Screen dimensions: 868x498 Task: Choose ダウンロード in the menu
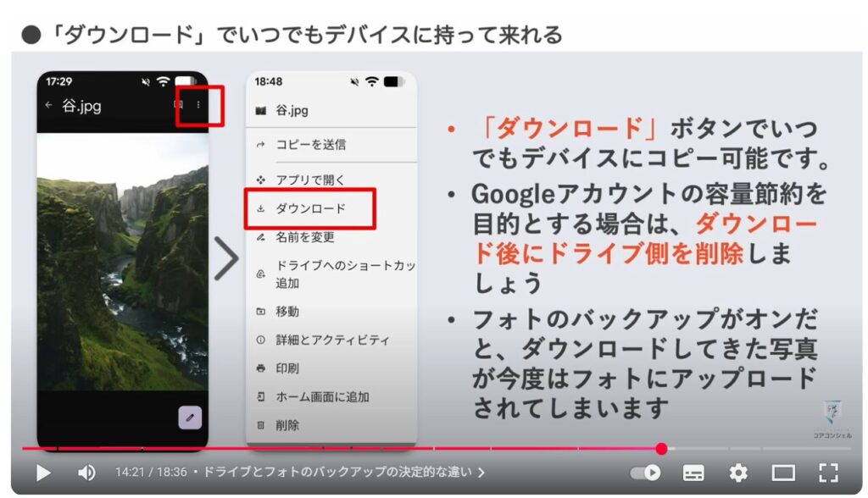coord(310,208)
